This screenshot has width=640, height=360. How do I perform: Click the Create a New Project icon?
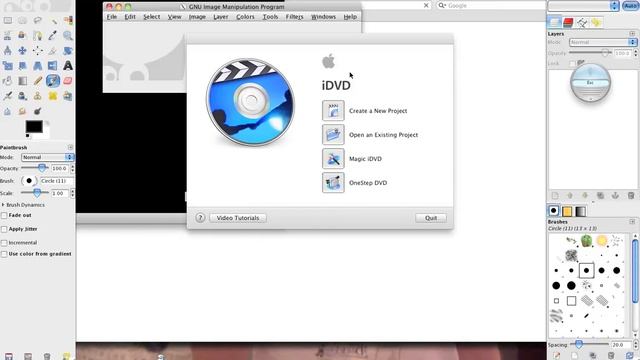pyautogui.click(x=333, y=111)
